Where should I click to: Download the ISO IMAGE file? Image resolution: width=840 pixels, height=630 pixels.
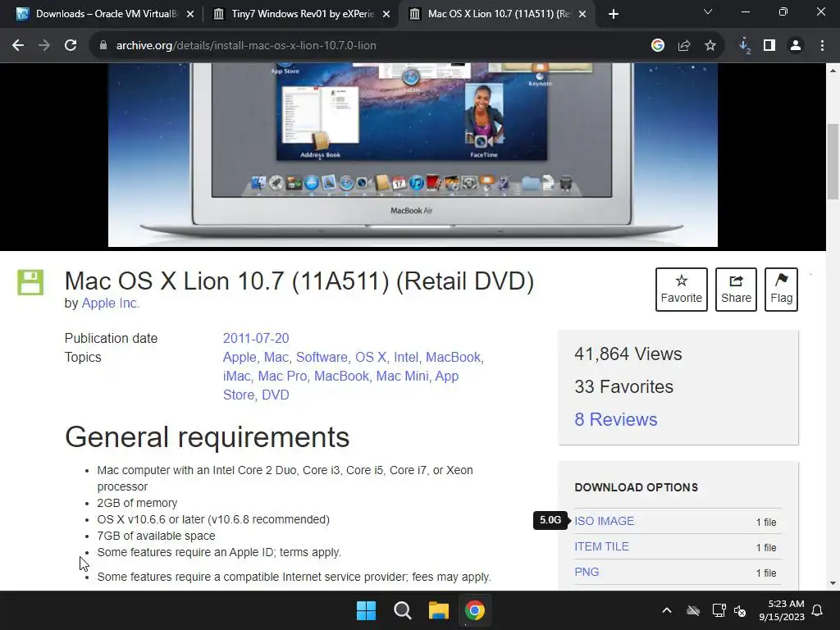[x=605, y=521]
